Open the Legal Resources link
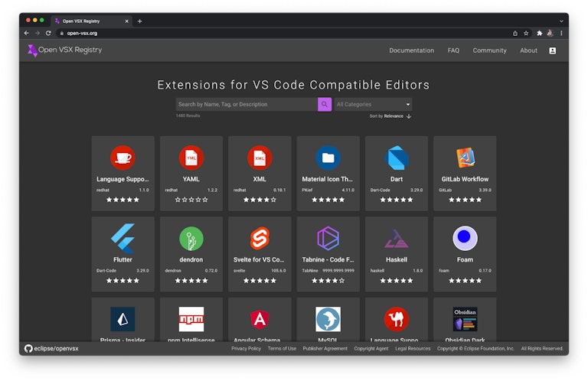588x381 pixels. [x=413, y=348]
